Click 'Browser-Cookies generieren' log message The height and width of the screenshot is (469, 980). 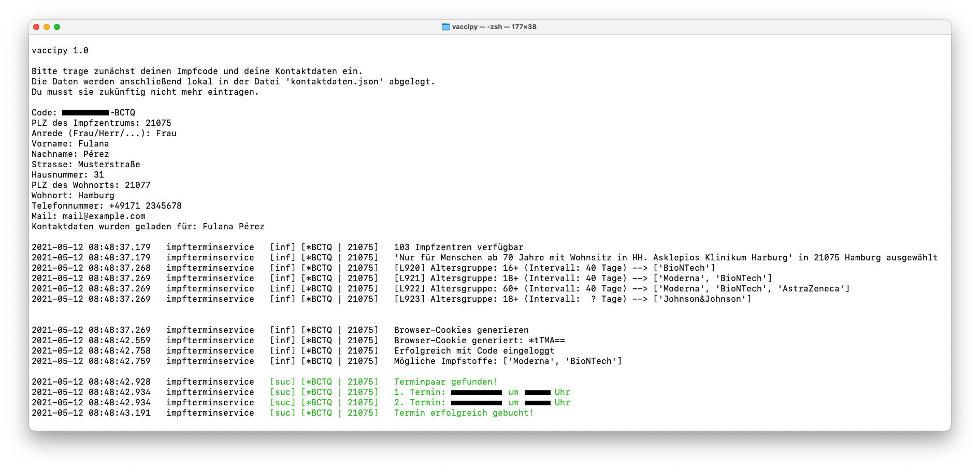462,330
